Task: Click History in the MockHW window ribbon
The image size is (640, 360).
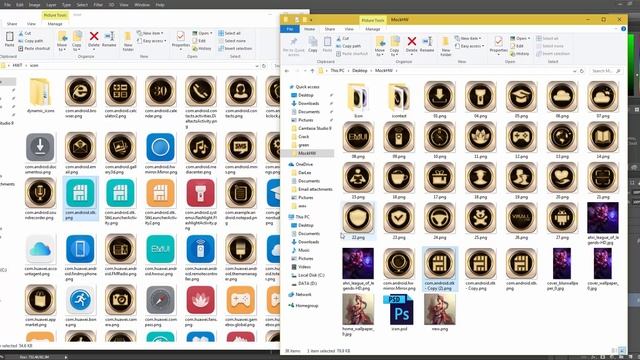Action: coord(520,53)
